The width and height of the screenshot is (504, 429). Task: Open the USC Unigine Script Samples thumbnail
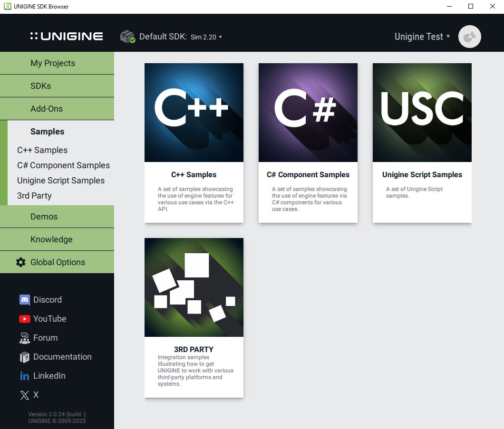422,113
